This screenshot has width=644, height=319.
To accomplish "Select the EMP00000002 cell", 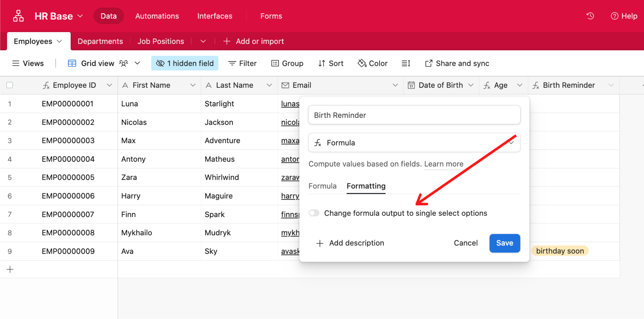I will [x=68, y=122].
